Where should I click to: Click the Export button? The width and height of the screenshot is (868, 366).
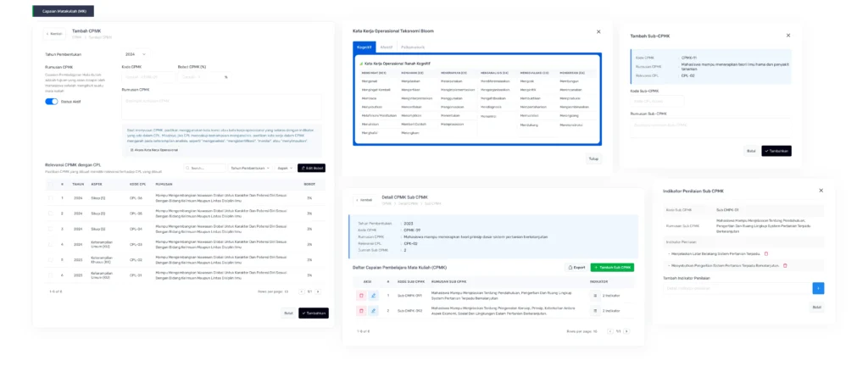tap(576, 267)
